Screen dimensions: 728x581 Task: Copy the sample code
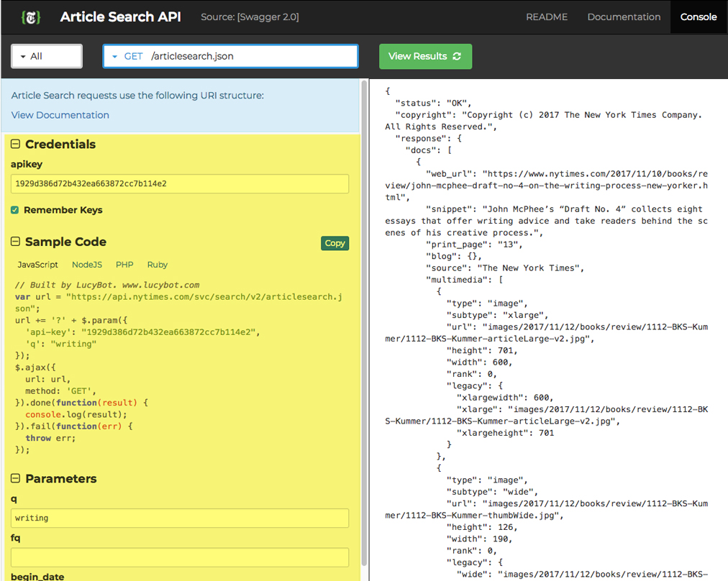tap(335, 243)
